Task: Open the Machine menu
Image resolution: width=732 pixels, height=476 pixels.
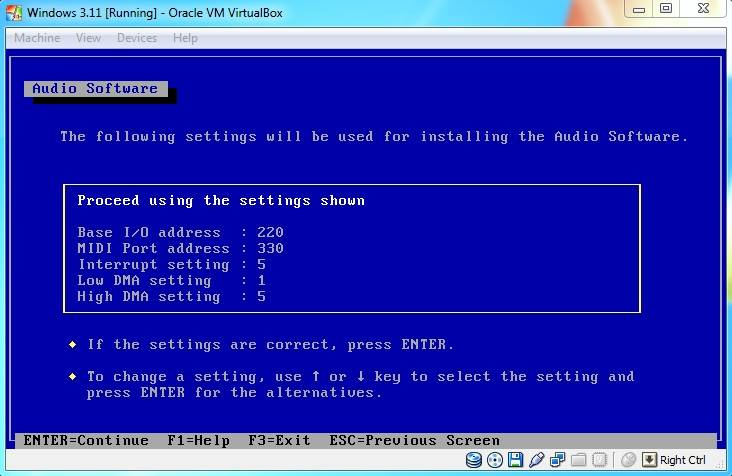Action: pyautogui.click(x=36, y=38)
